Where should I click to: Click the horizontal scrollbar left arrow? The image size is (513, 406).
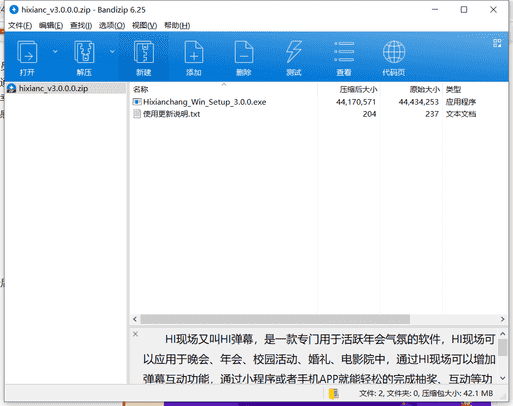pyautogui.click(x=135, y=319)
